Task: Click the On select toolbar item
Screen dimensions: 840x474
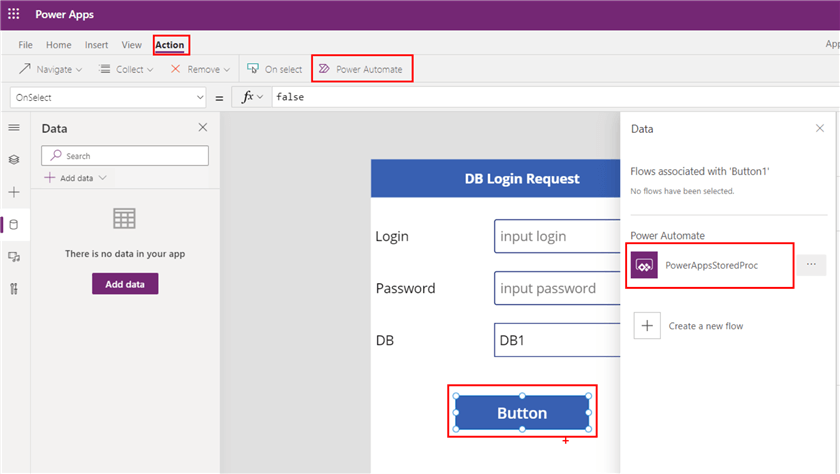Action: click(274, 69)
